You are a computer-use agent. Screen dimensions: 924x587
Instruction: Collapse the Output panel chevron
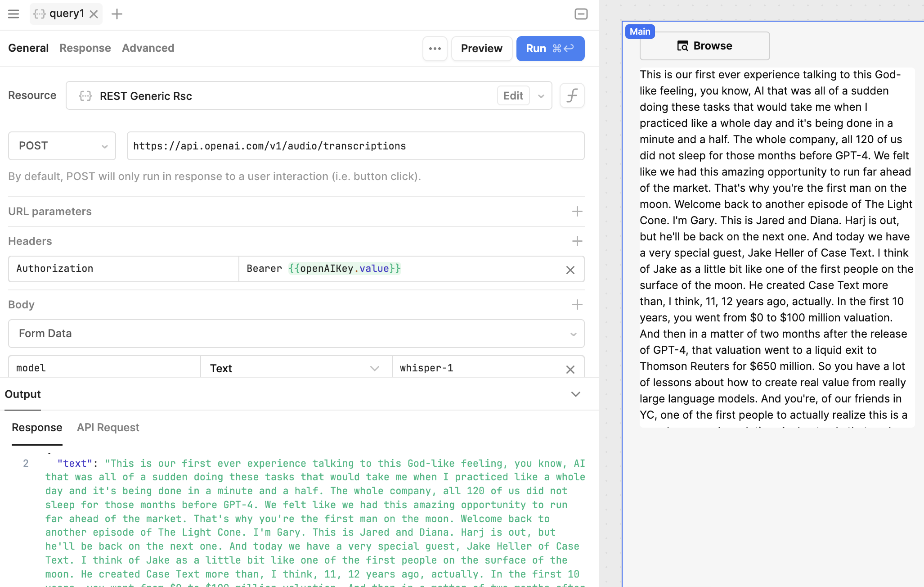tap(575, 394)
